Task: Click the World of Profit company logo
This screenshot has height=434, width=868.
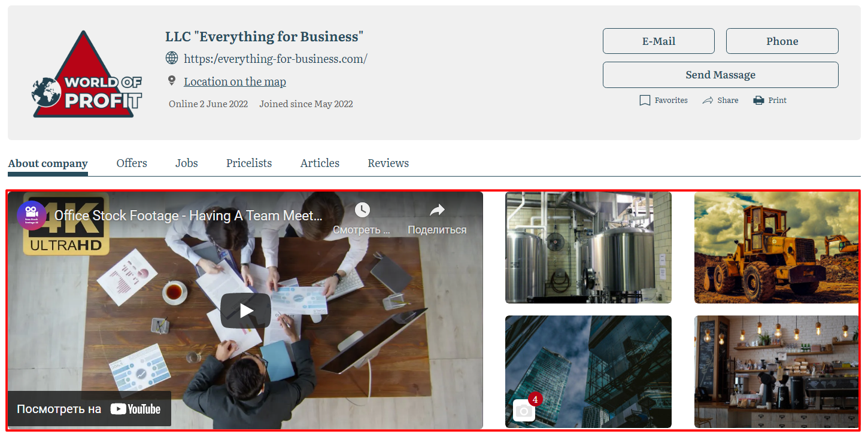Action: [87, 75]
